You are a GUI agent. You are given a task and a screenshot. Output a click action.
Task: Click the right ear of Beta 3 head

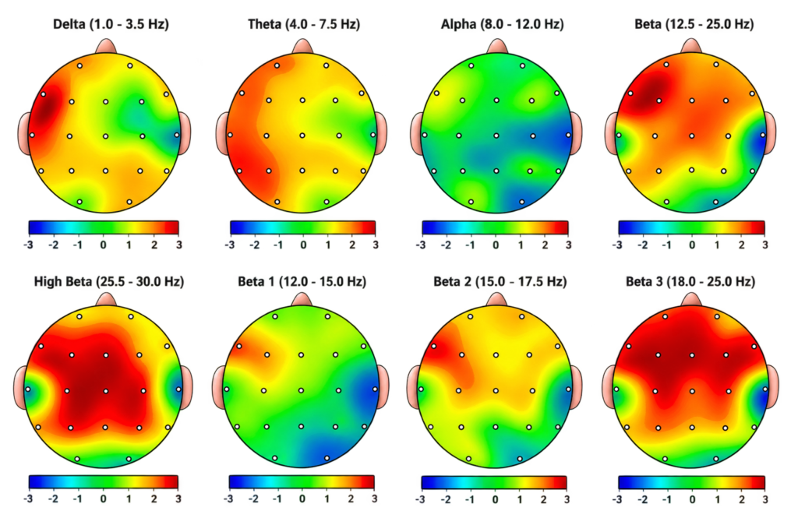click(x=772, y=386)
